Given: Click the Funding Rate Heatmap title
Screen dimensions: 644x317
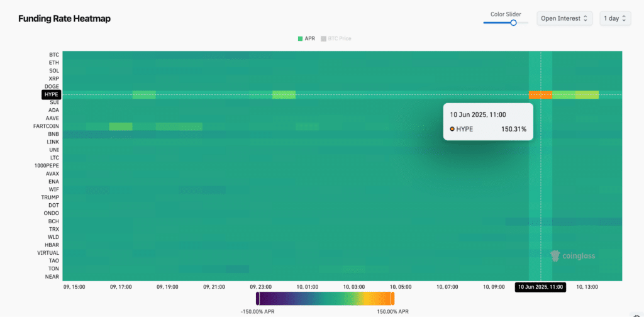Looking at the screenshot, I should [65, 19].
